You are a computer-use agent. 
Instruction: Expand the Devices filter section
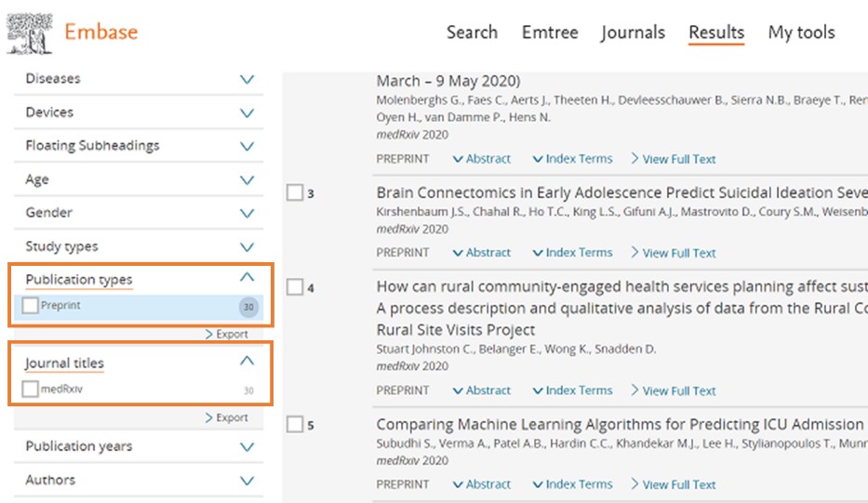tap(247, 113)
